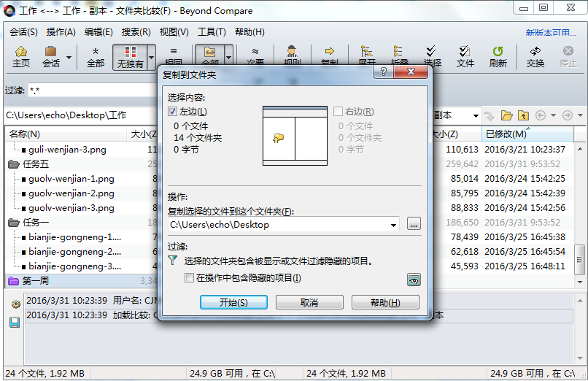Go up one folder level icon
588x381 pixels.
pos(523,115)
